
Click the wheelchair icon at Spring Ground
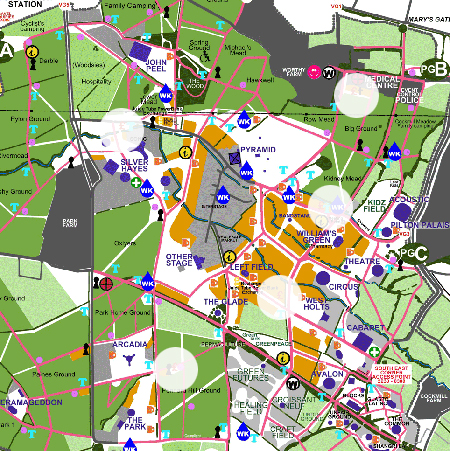tap(205, 57)
